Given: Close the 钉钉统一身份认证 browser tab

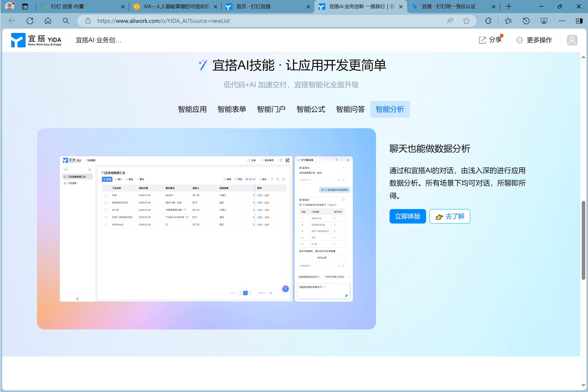Looking at the screenshot, I should (x=493, y=7).
